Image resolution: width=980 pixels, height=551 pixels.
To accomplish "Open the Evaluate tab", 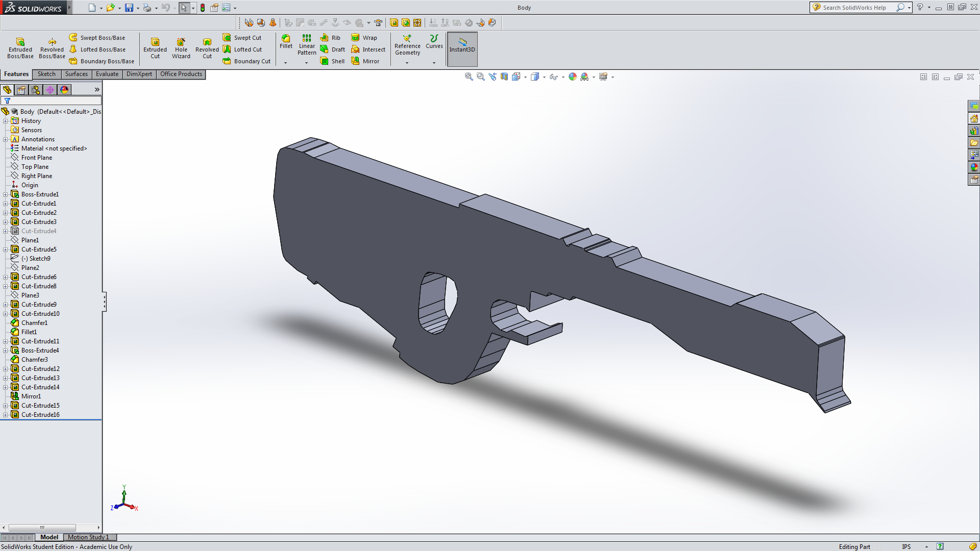I will [x=107, y=74].
